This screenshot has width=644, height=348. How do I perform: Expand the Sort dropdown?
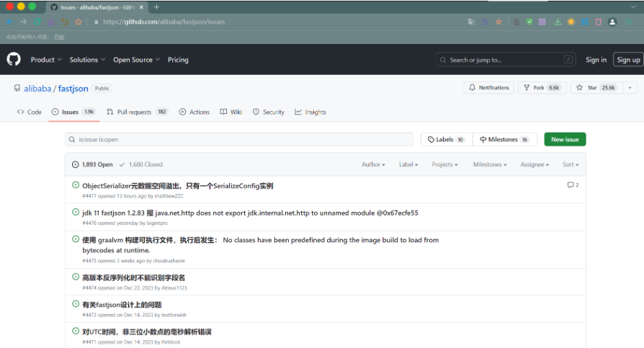pyautogui.click(x=571, y=164)
